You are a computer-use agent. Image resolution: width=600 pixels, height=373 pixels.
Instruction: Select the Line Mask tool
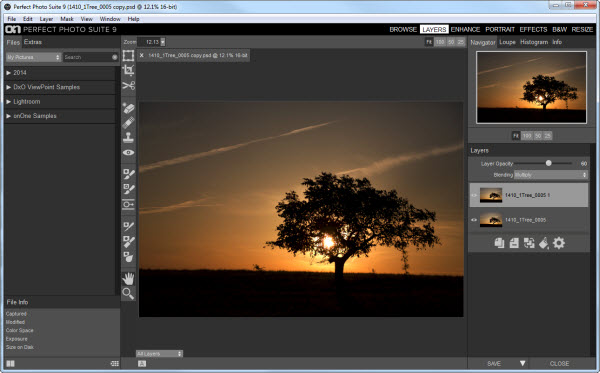coord(128,226)
